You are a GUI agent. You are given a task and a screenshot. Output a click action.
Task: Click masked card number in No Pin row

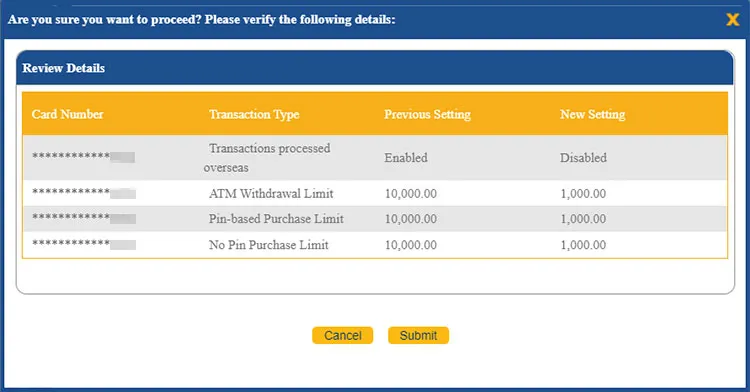tap(84, 244)
